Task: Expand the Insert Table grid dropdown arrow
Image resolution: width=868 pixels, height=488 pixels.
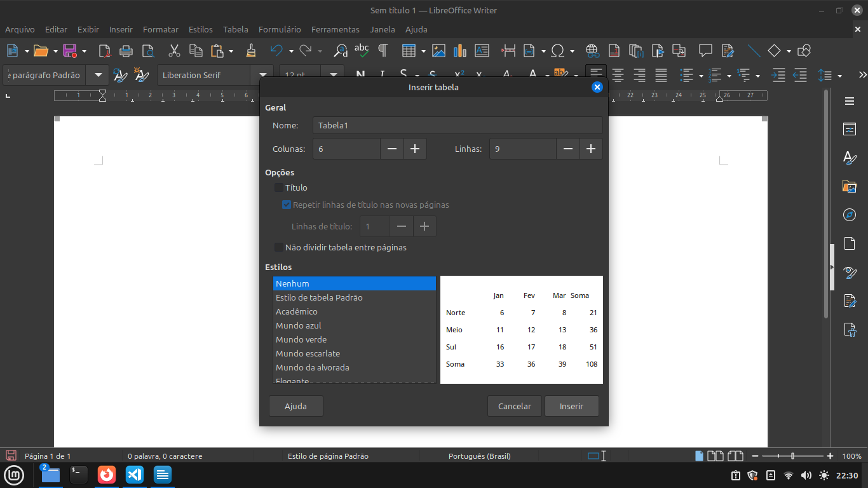Action: point(423,51)
